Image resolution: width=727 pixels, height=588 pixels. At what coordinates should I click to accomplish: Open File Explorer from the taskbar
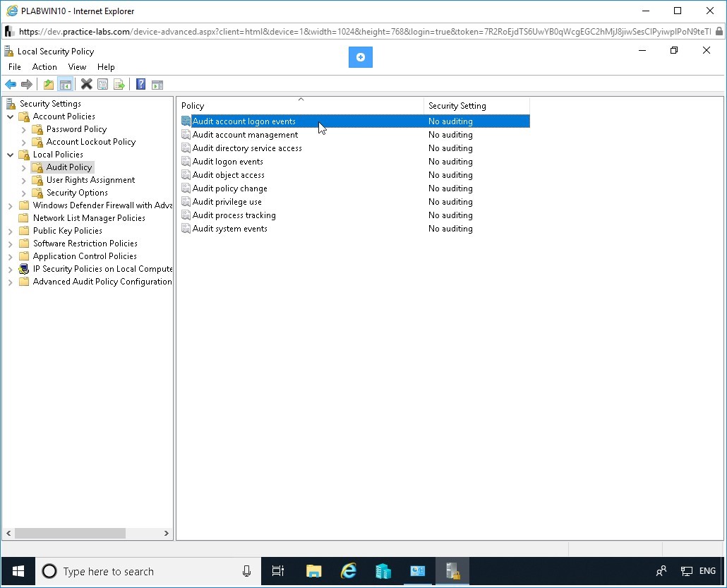point(314,571)
